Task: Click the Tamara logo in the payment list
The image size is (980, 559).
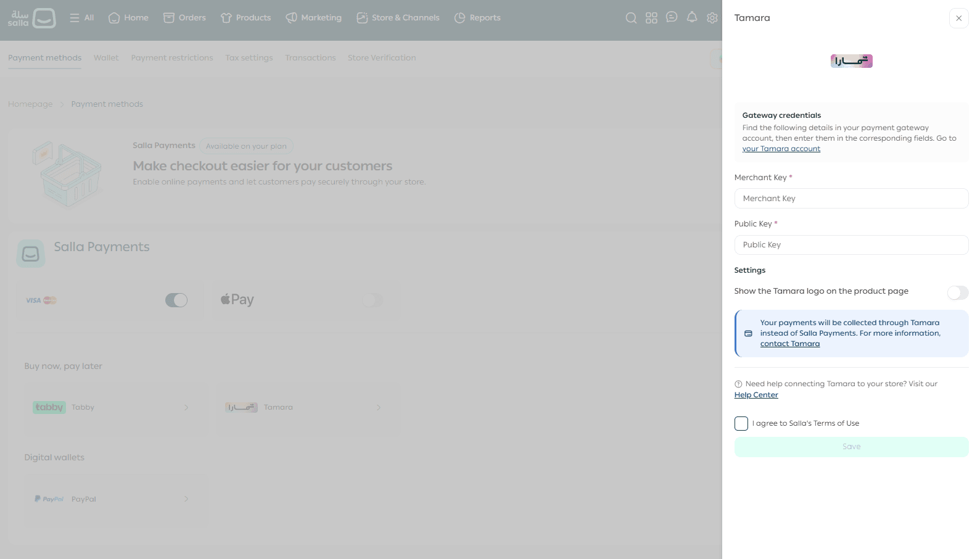Action: pyautogui.click(x=241, y=407)
